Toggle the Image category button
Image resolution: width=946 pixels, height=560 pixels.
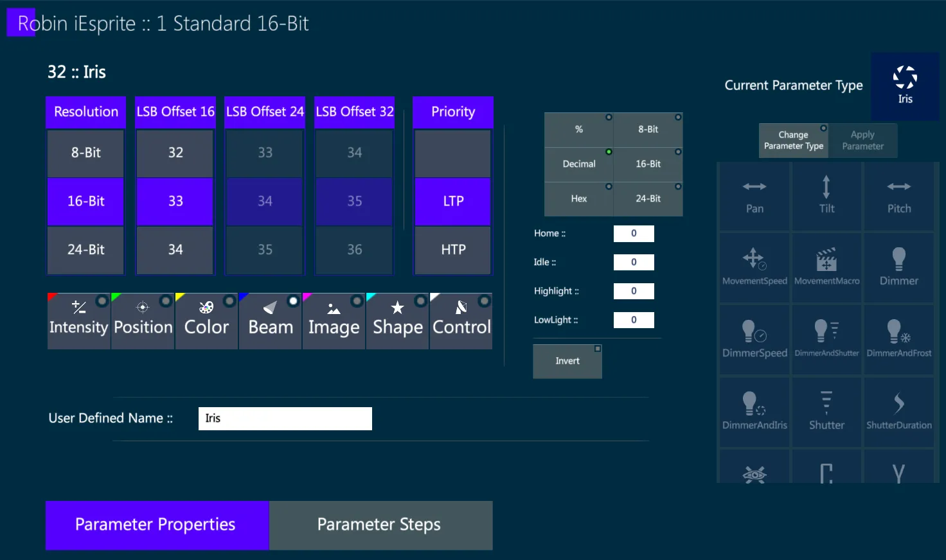(x=334, y=321)
